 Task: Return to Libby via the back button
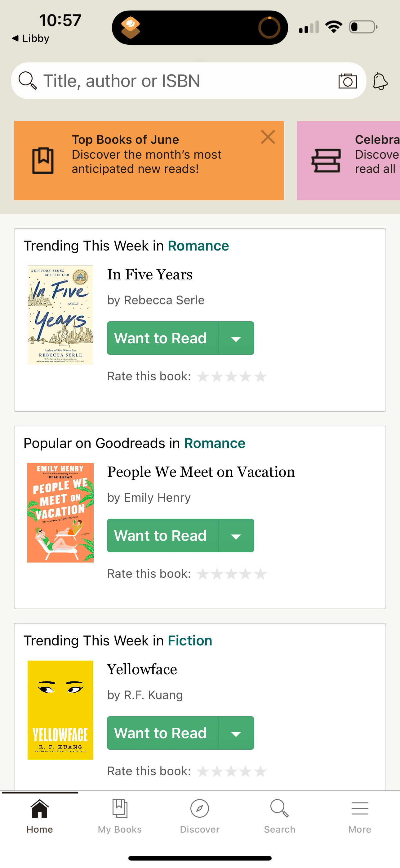click(30, 38)
